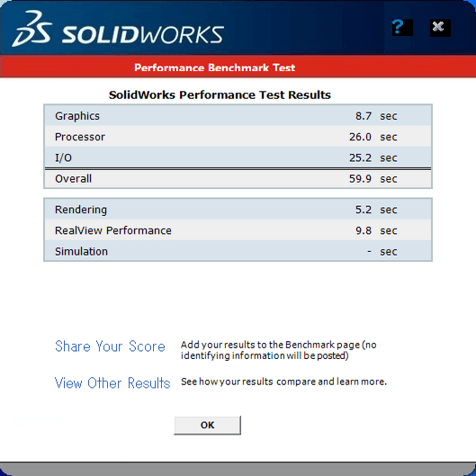Select the Processor row label
This screenshot has width=476, height=476.
(80, 137)
